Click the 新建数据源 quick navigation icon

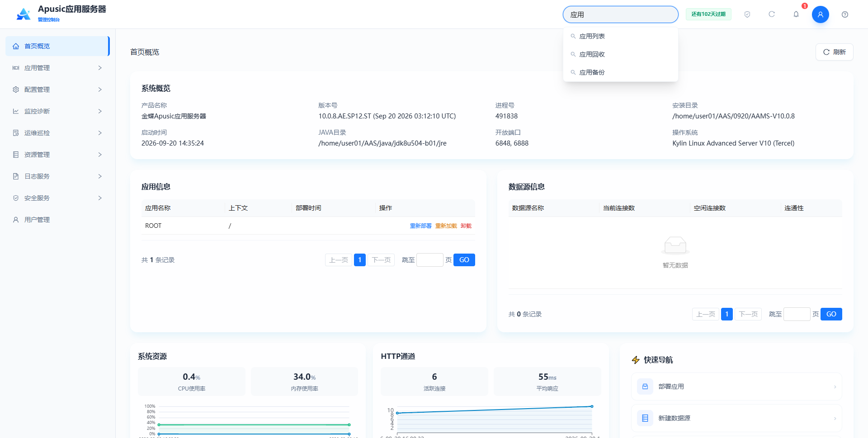(645, 418)
